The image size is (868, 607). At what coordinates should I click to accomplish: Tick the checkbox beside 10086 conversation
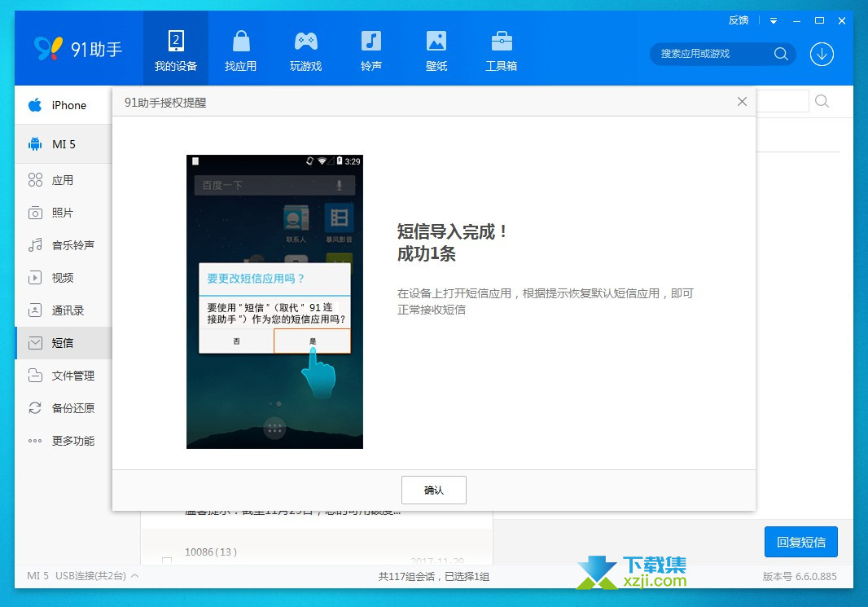coord(167,561)
